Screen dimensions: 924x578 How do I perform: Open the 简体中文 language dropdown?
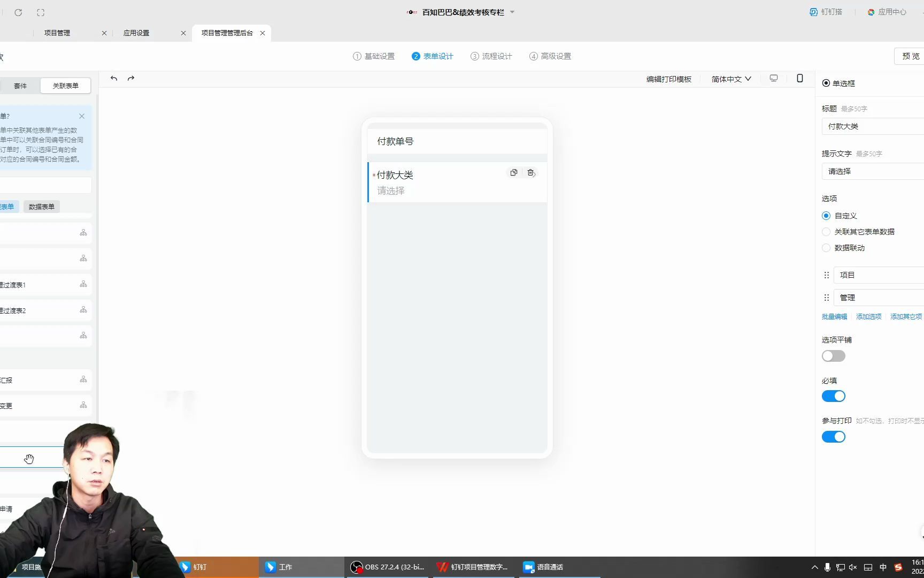[x=730, y=79]
